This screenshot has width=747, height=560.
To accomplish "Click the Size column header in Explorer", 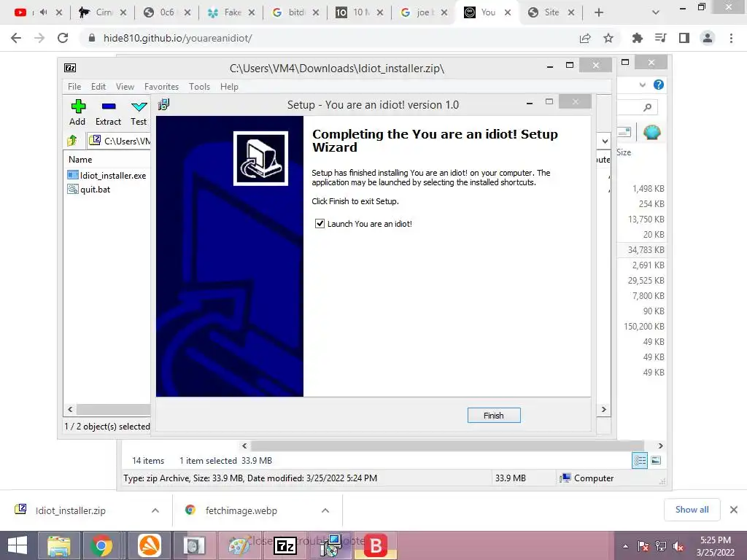I will pos(624,152).
